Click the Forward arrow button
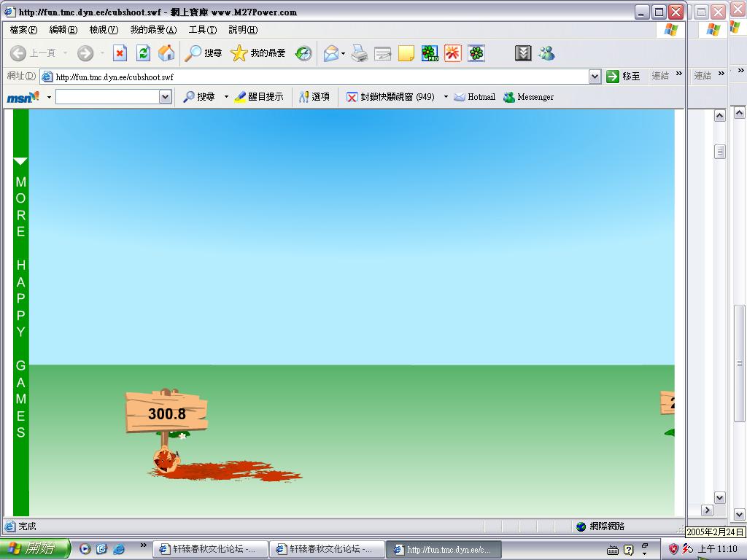 tap(85, 52)
